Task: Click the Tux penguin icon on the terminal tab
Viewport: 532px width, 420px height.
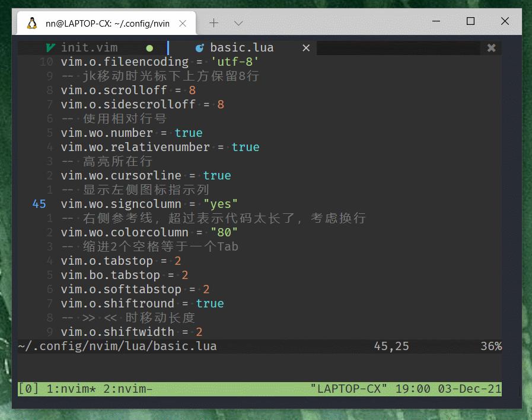Action: 32,23
